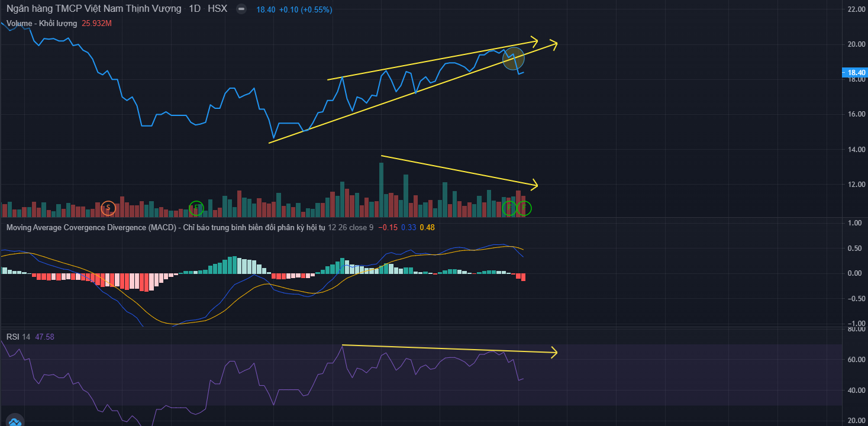This screenshot has height=426, width=868.
Task: Click the 20.00 level on the price scale
Action: pyautogui.click(x=857, y=44)
